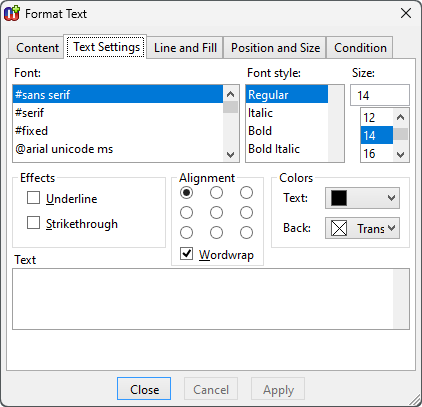Select the #sans serif font
This screenshot has width=422, height=407.
[118, 95]
